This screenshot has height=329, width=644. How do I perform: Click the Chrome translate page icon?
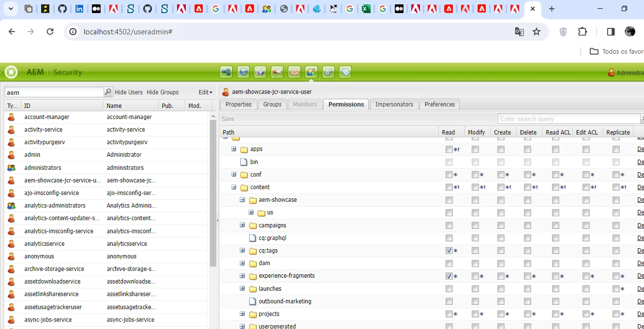[x=519, y=31]
